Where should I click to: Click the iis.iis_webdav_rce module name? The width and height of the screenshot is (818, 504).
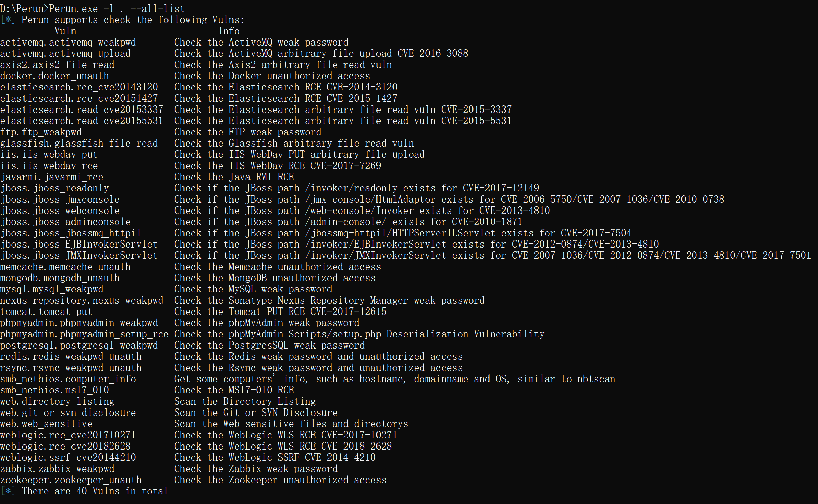click(49, 166)
